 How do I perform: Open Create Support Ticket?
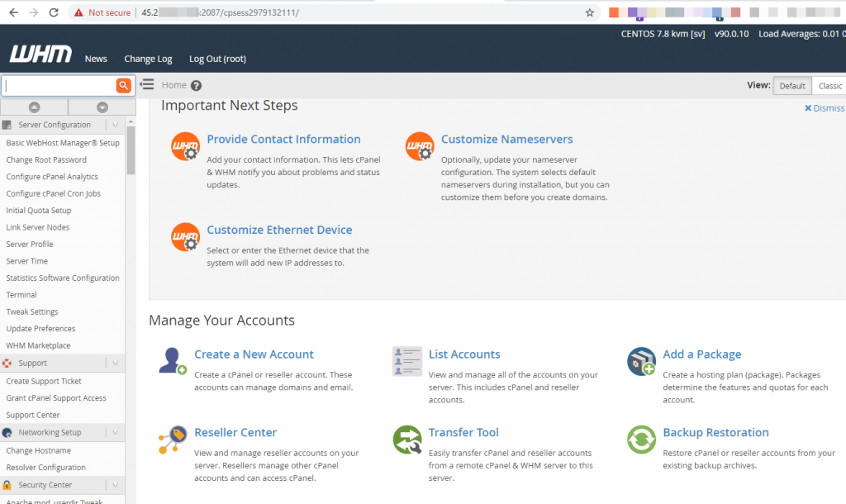click(x=44, y=381)
